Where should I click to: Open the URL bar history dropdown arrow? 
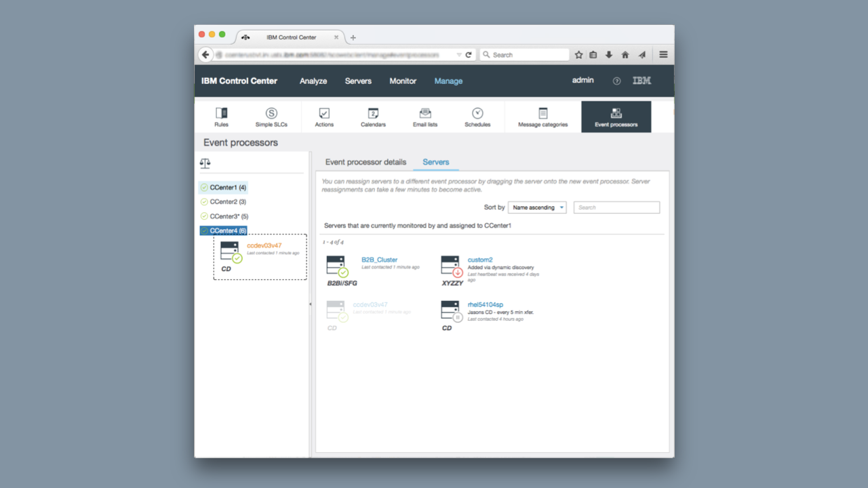pos(459,55)
